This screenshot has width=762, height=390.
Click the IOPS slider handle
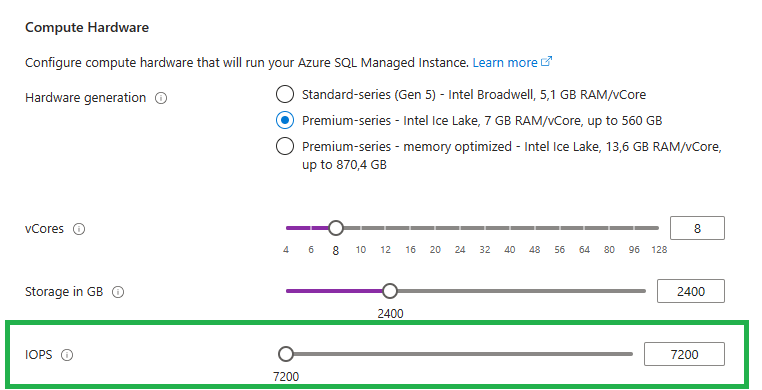point(286,354)
